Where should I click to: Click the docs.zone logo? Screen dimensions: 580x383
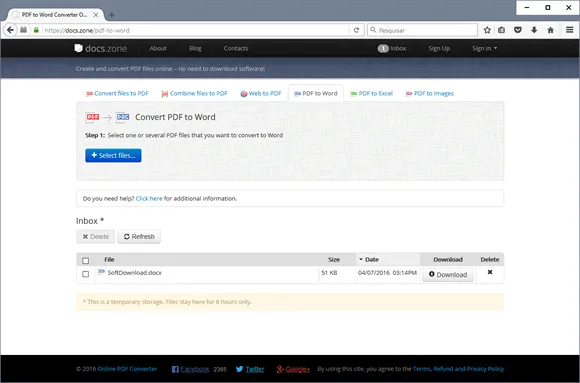point(101,48)
